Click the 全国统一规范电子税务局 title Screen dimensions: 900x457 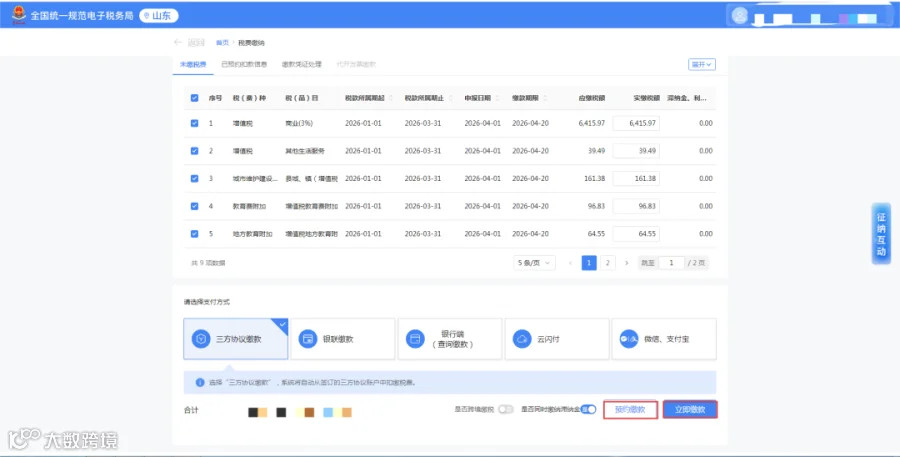pyautogui.click(x=82, y=16)
